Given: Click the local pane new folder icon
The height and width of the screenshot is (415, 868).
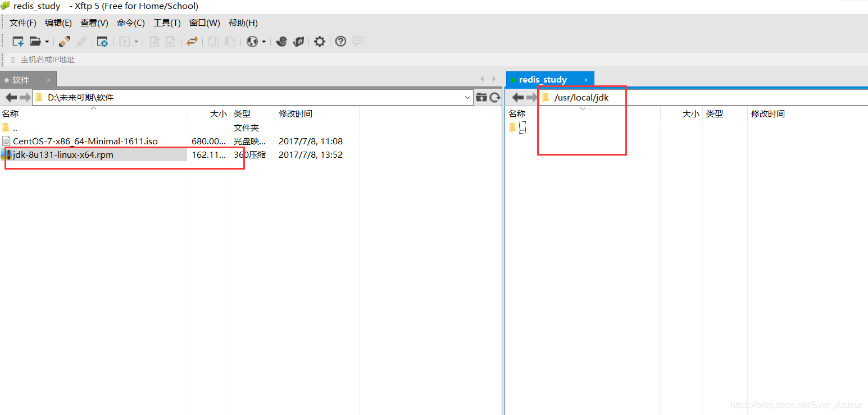Looking at the screenshot, I should tap(481, 98).
